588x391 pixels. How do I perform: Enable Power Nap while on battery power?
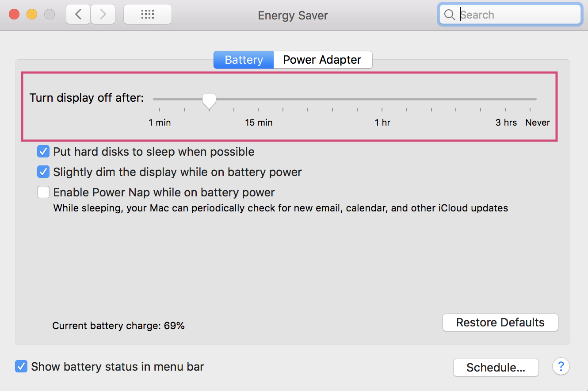point(43,192)
